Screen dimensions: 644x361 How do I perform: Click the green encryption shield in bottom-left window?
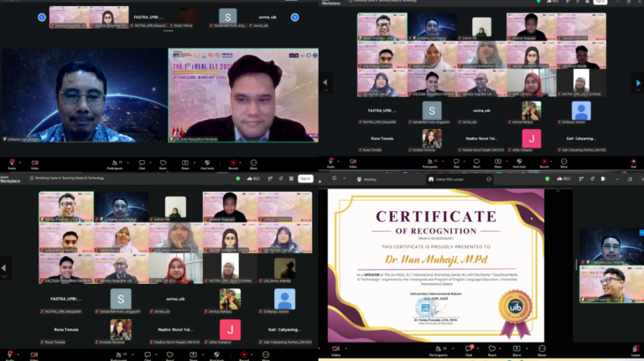tap(238, 178)
